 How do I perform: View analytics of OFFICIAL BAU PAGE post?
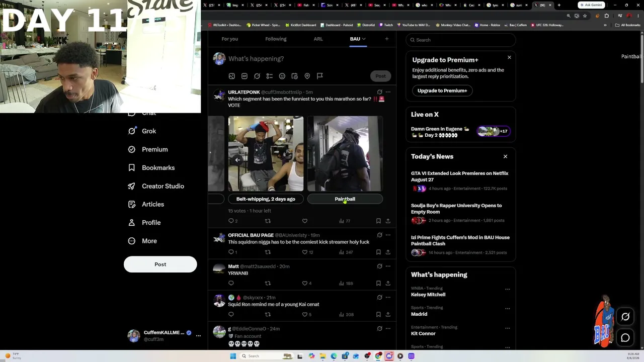point(346,252)
